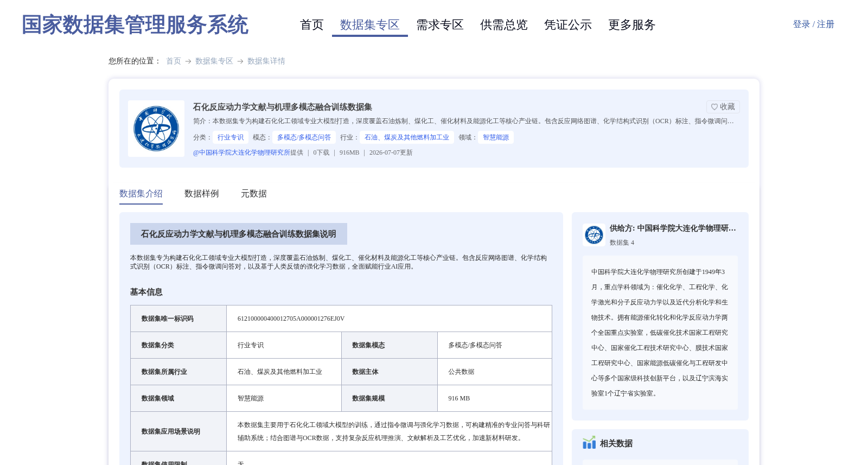Image resolution: width=868 pixels, height=465 pixels.
Task: Click the 石化反应动力学文献与机理多模态融合训练数据集说明 heading banner
Action: (x=239, y=234)
